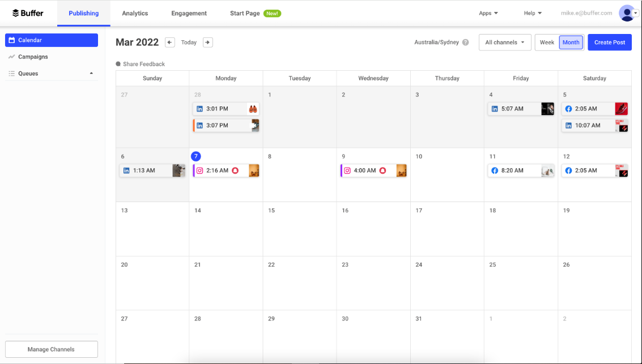The image size is (642, 364).
Task: Click the Today button
Action: (x=189, y=42)
